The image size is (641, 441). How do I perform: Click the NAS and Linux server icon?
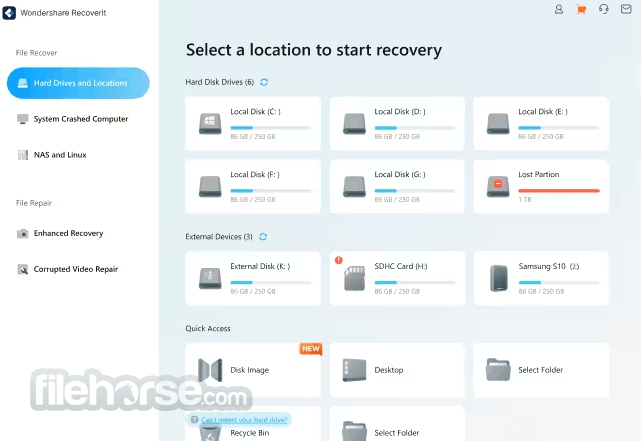tap(22, 155)
